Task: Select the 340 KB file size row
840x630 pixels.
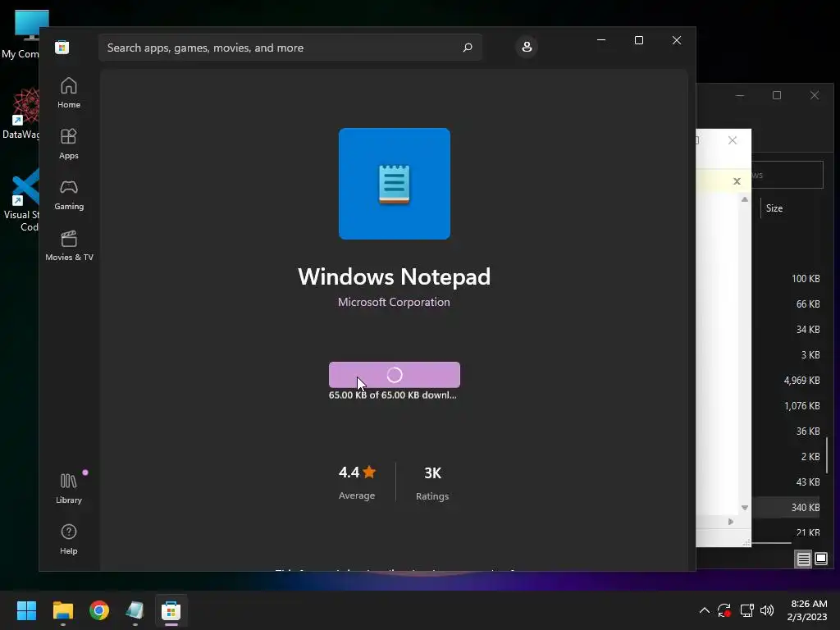Action: [x=806, y=507]
